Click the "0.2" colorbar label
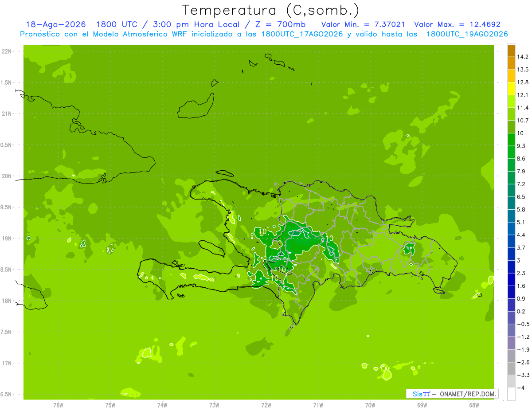The image size is (532, 411). [x=521, y=311]
